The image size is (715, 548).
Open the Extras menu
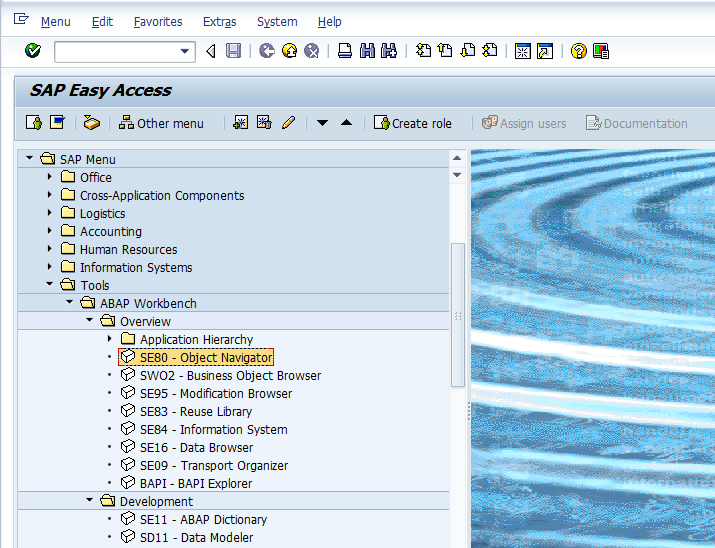coord(219,21)
